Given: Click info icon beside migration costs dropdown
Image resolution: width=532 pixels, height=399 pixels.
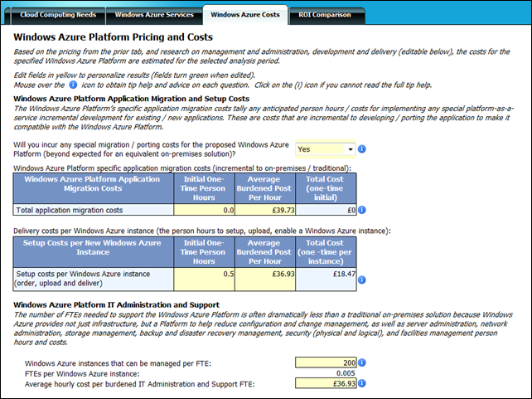Looking at the screenshot, I should 362,149.
